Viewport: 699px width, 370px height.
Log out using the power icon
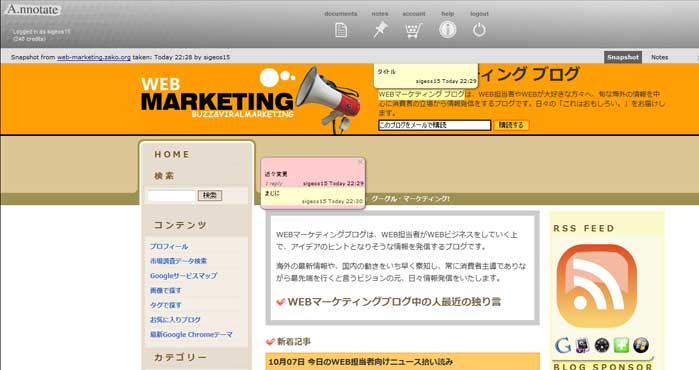479,30
